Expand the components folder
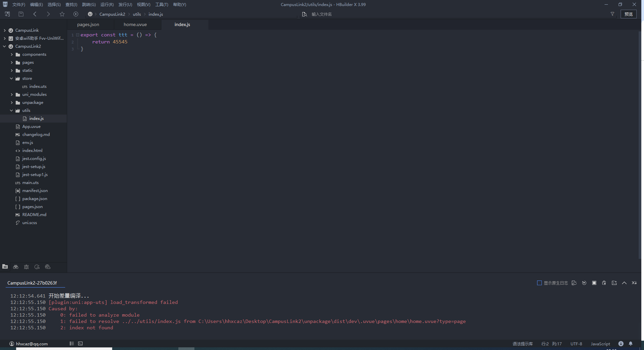This screenshot has height=350, width=644. click(12, 54)
